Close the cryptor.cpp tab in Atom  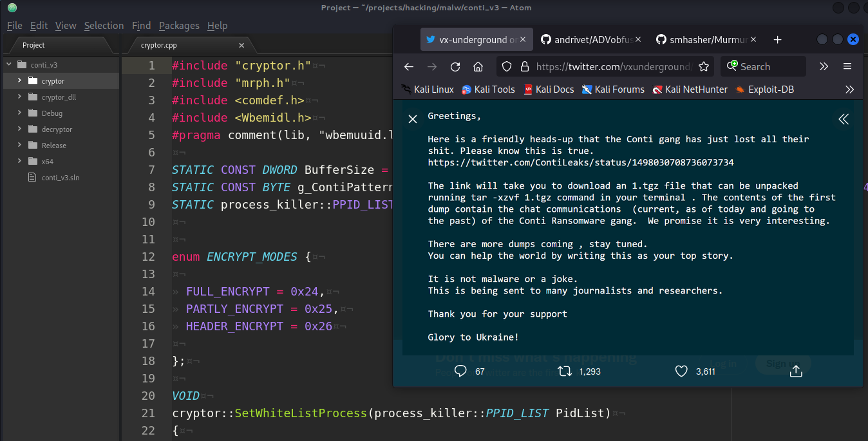point(241,45)
